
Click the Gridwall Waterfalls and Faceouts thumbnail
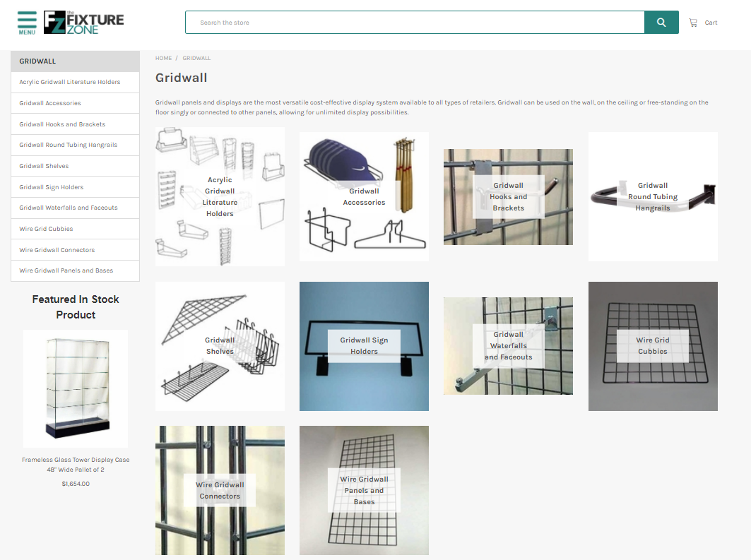point(508,345)
